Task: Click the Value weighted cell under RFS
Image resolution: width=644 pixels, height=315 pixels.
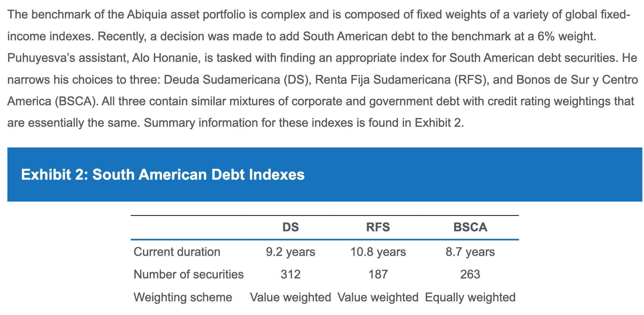Action: point(378,297)
